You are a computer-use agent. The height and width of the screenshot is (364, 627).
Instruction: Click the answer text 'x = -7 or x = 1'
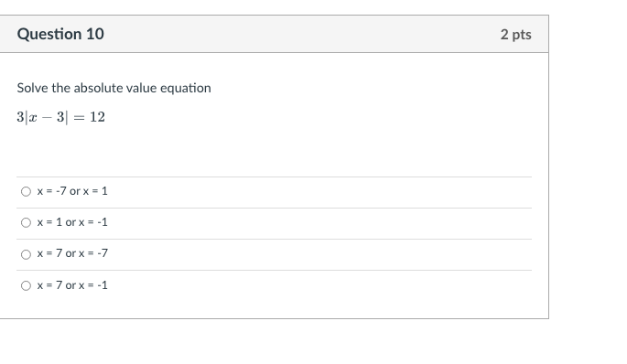[x=72, y=191]
